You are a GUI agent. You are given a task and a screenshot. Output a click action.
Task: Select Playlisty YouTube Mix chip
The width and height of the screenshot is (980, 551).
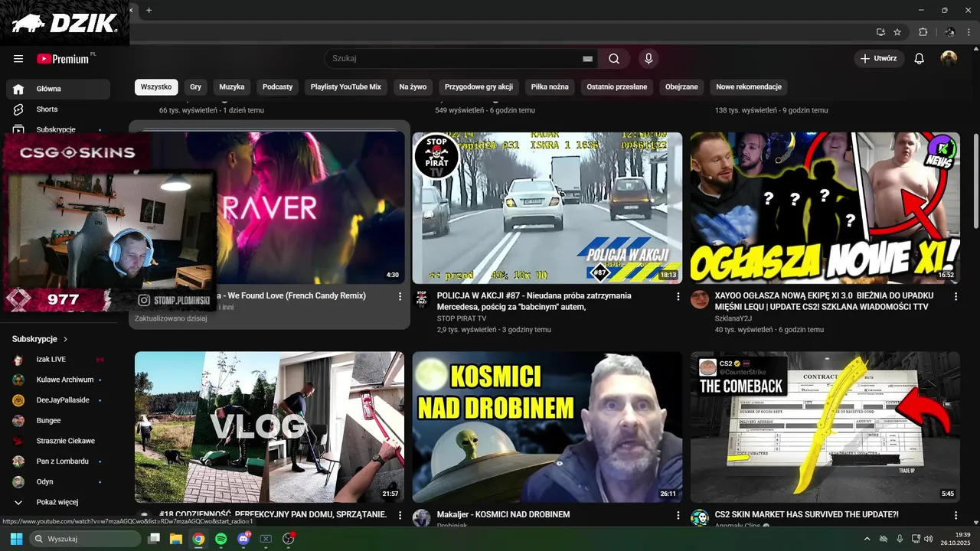coord(346,87)
